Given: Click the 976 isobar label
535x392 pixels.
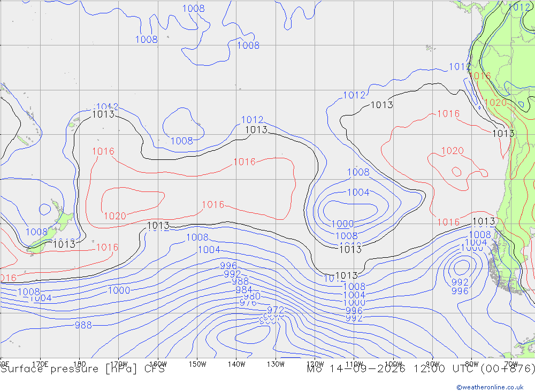Looking at the screenshot, I should [x=248, y=303].
